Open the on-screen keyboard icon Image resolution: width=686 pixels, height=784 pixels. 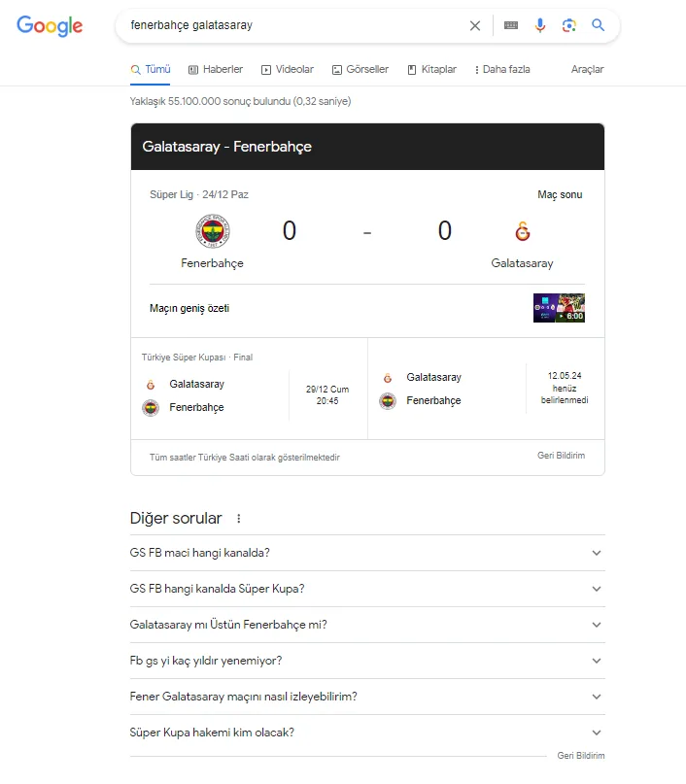coord(511,25)
